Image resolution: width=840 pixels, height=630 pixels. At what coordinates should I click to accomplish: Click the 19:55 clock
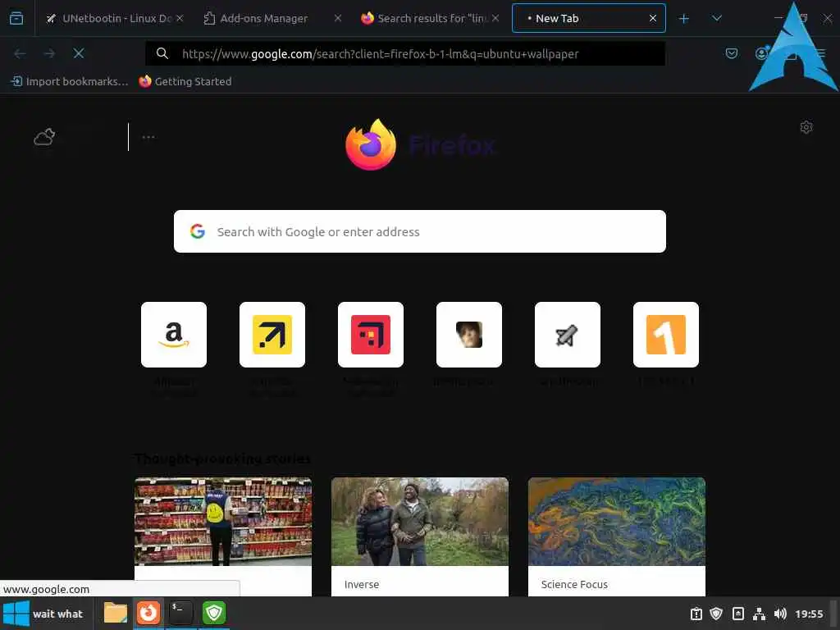click(809, 614)
